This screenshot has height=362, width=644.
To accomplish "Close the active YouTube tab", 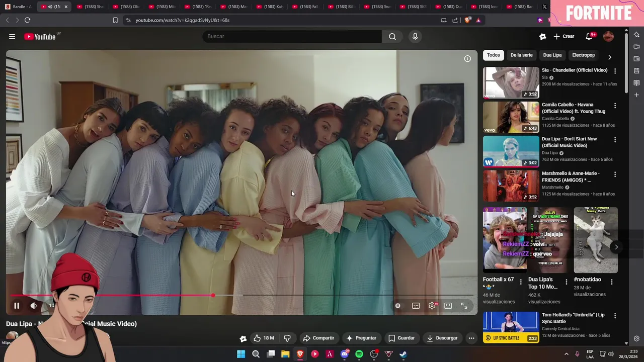I will 65,7.
